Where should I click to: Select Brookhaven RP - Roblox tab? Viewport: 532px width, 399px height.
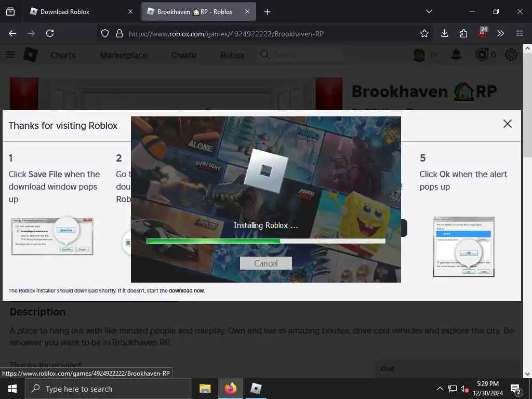tap(195, 11)
